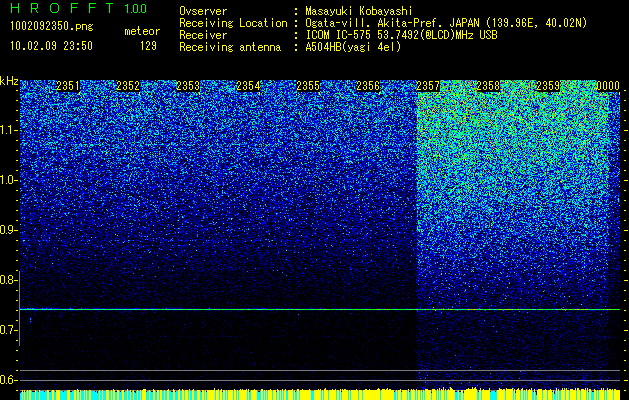Click the Ogata-vill. Akita-Pref. JAPAN text
This screenshot has width=629, height=400.
[x=446, y=23]
